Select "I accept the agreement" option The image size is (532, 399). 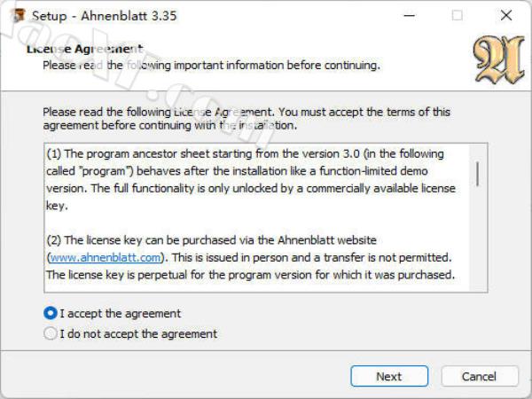click(51, 313)
